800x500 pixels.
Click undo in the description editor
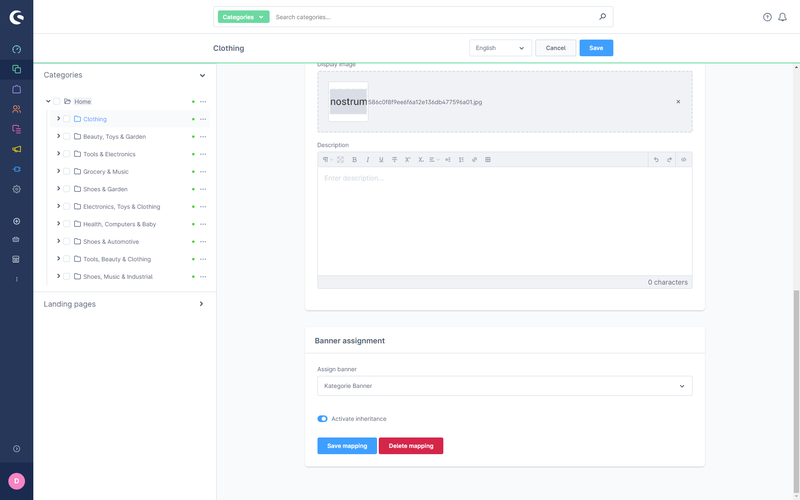[656, 159]
